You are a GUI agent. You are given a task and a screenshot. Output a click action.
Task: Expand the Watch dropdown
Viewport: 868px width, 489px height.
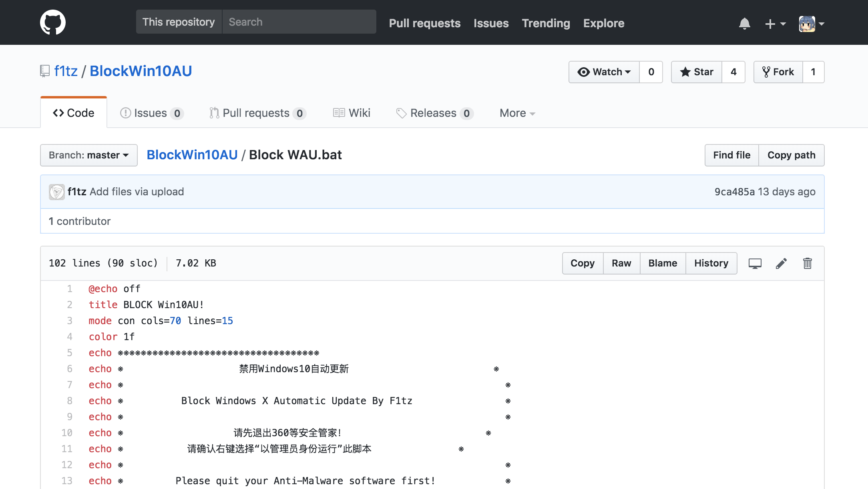point(604,72)
